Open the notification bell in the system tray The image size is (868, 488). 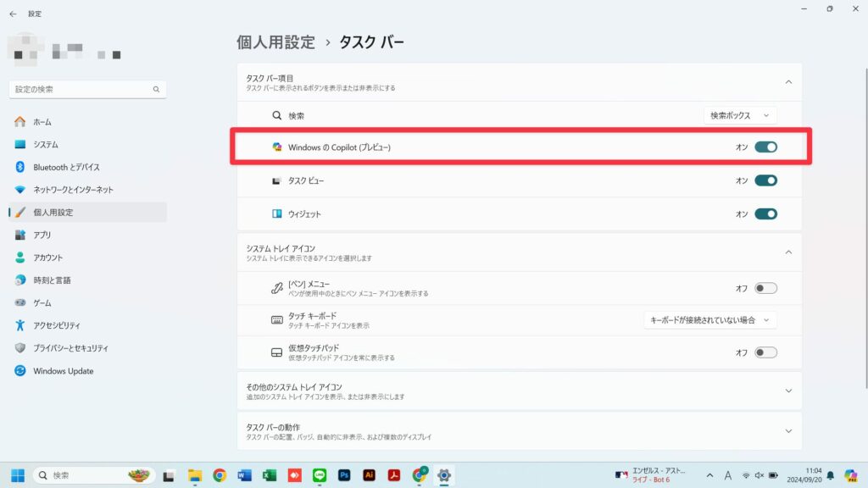tap(832, 476)
